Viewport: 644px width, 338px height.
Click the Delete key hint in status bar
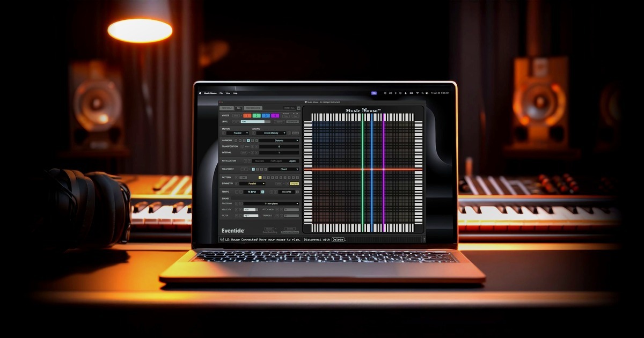(338, 239)
